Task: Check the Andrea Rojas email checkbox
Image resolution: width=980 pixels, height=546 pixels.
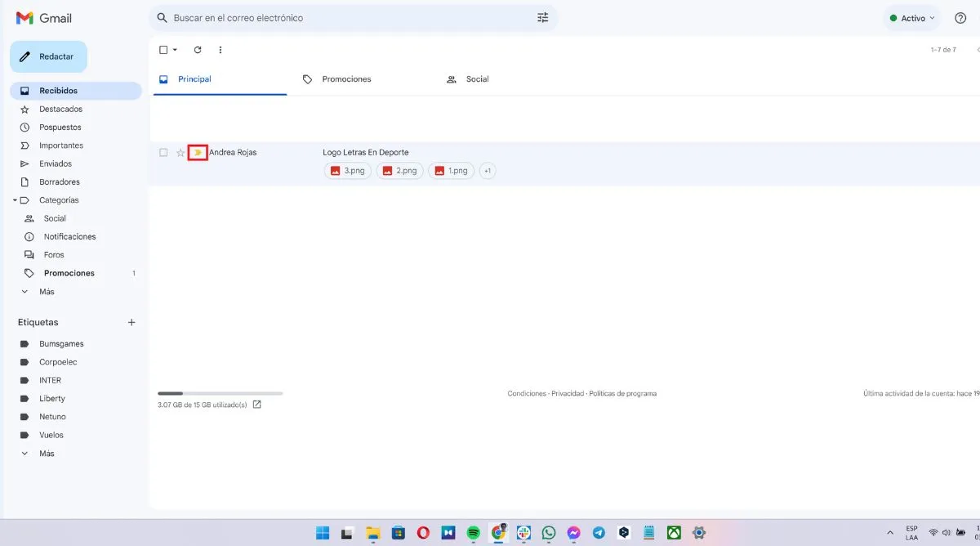Action: pyautogui.click(x=163, y=152)
